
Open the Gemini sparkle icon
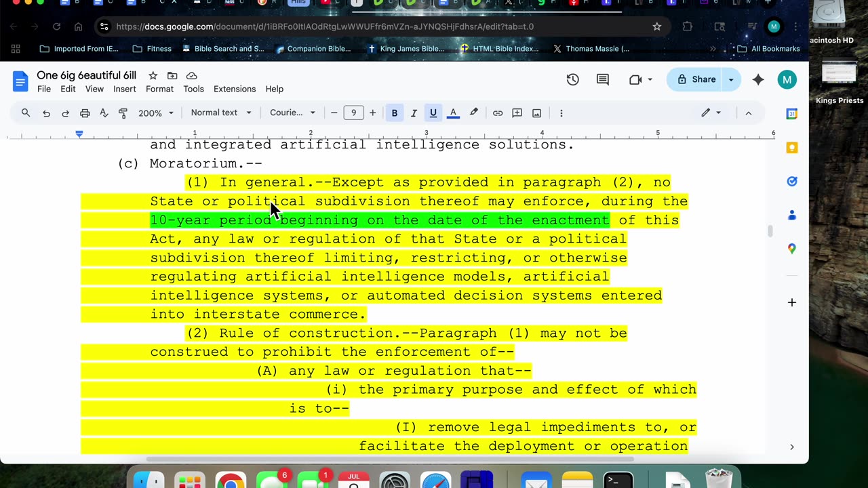click(x=758, y=79)
